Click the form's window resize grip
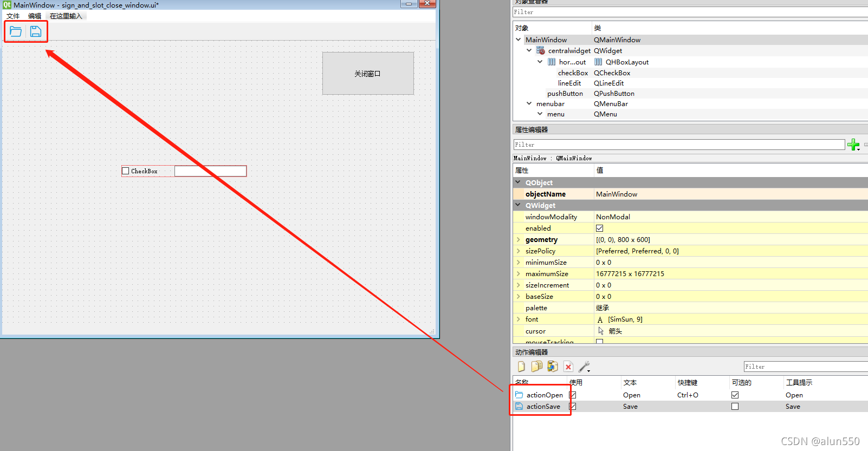The height and width of the screenshot is (451, 868). [432, 331]
